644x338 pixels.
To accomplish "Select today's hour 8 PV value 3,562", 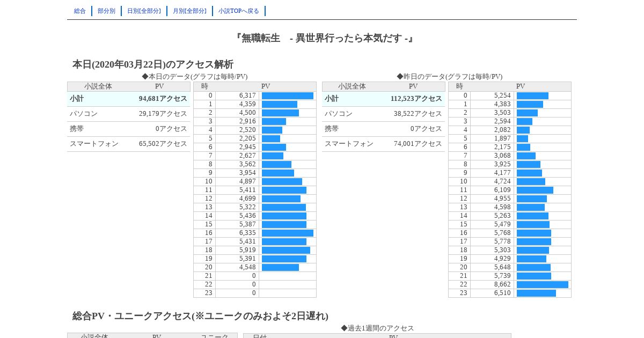I will click(247, 164).
